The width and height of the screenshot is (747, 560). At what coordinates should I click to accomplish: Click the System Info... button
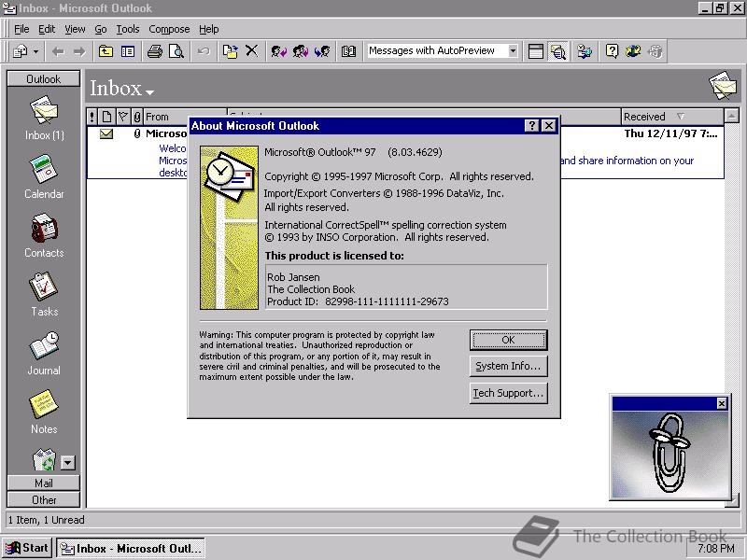tap(508, 366)
